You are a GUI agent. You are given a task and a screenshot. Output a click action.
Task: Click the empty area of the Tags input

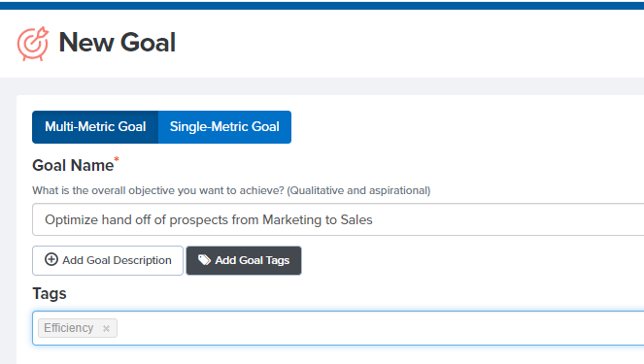378,328
